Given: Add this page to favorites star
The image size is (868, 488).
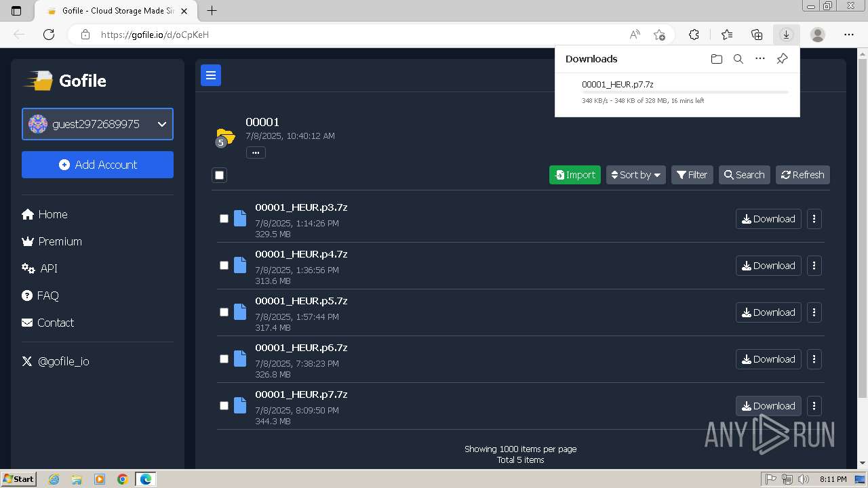Looking at the screenshot, I should [659, 35].
